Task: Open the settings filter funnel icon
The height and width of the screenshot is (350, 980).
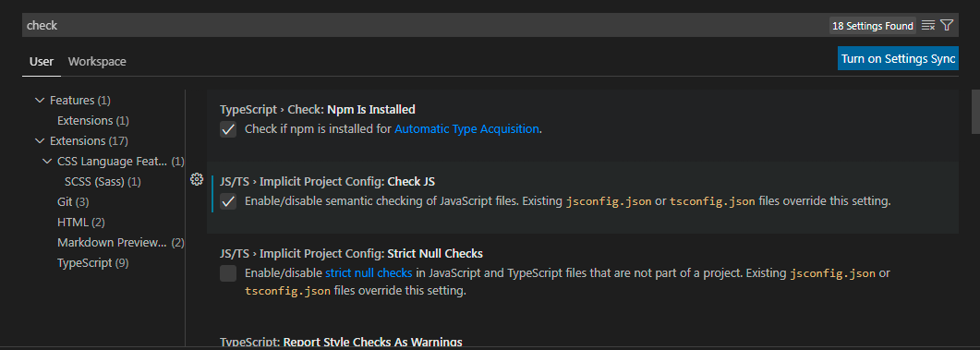Action: coord(947,26)
